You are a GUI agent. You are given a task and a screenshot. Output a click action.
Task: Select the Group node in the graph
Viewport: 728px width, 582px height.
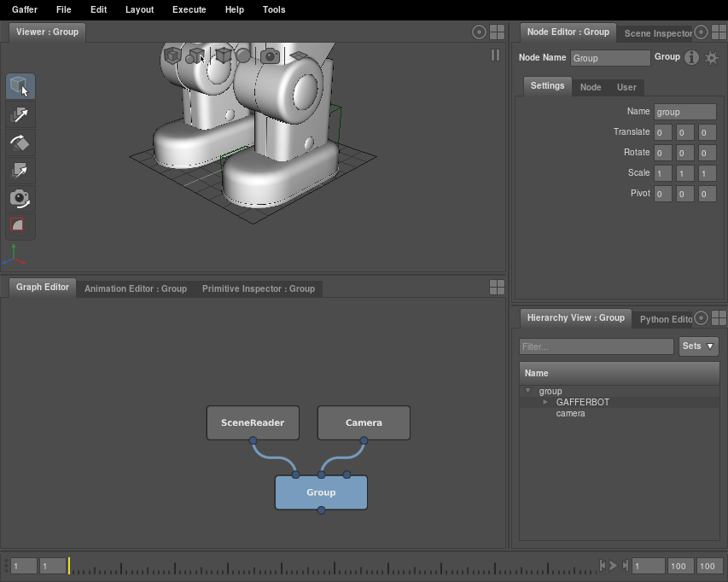coord(321,492)
